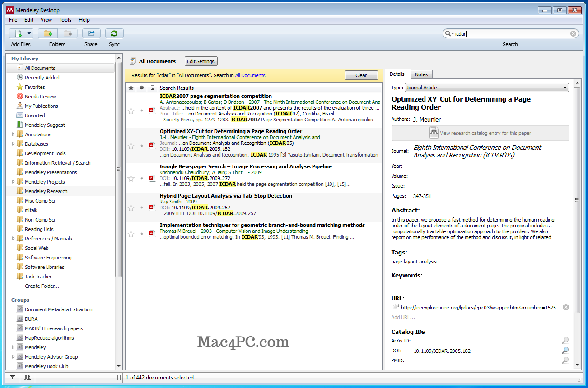This screenshot has height=388, width=588.
Task: Toggle read status dot for ICDAR2007 paper
Action: (x=142, y=111)
